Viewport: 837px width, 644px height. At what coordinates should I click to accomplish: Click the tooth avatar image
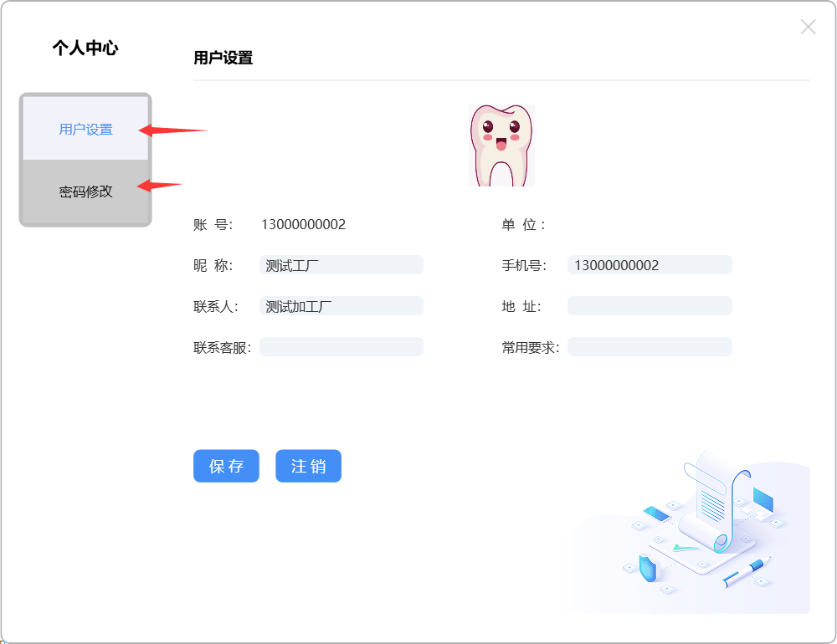coord(501,146)
